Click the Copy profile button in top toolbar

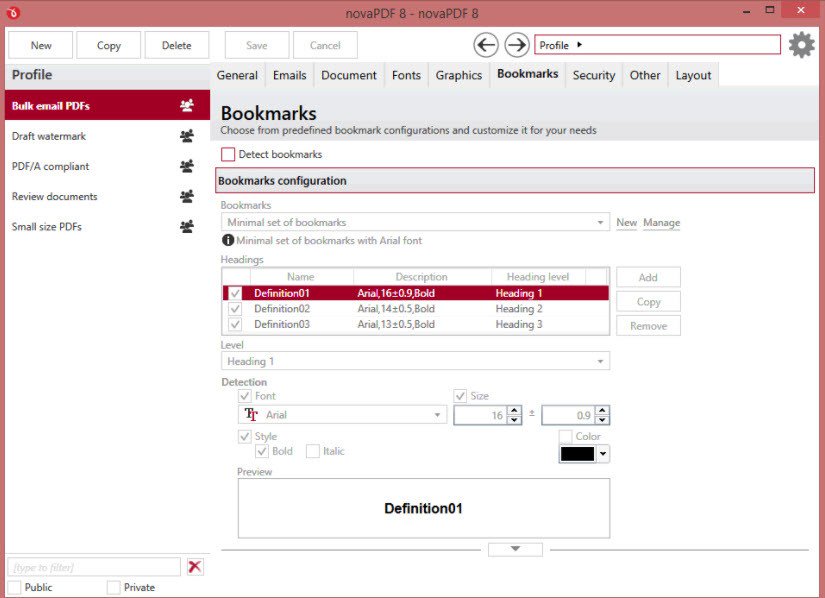click(x=108, y=45)
